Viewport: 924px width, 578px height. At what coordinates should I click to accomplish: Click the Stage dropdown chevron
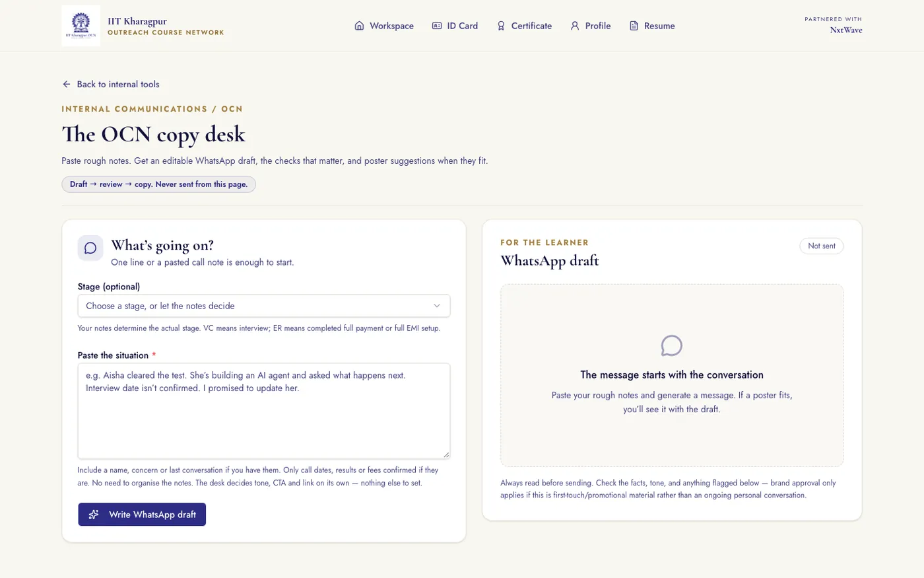click(436, 306)
